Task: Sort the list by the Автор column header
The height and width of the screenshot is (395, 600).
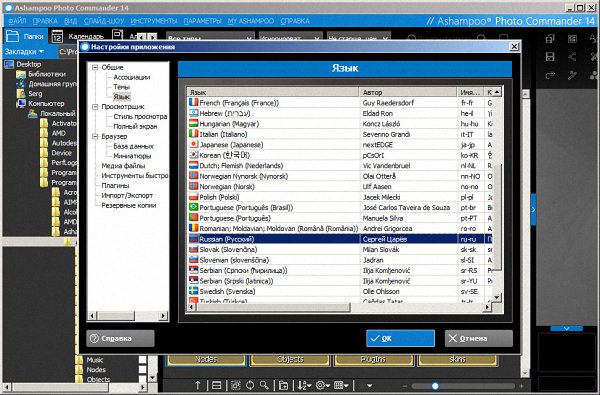Action: [408, 92]
